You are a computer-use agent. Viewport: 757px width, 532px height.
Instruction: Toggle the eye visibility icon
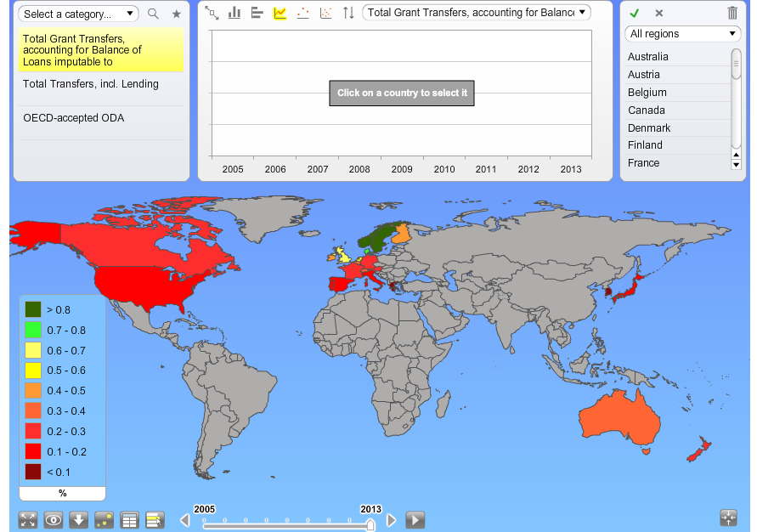point(54,520)
